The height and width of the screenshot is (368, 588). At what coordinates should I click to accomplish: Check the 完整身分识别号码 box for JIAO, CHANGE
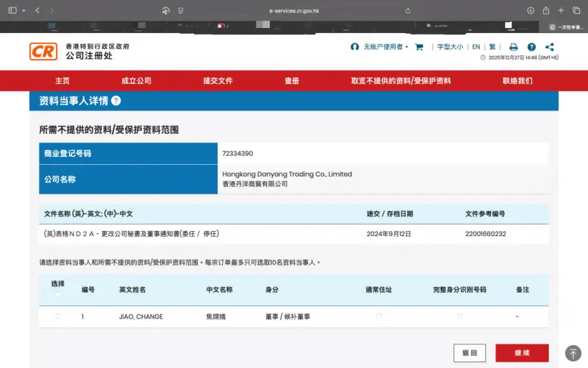459,316
